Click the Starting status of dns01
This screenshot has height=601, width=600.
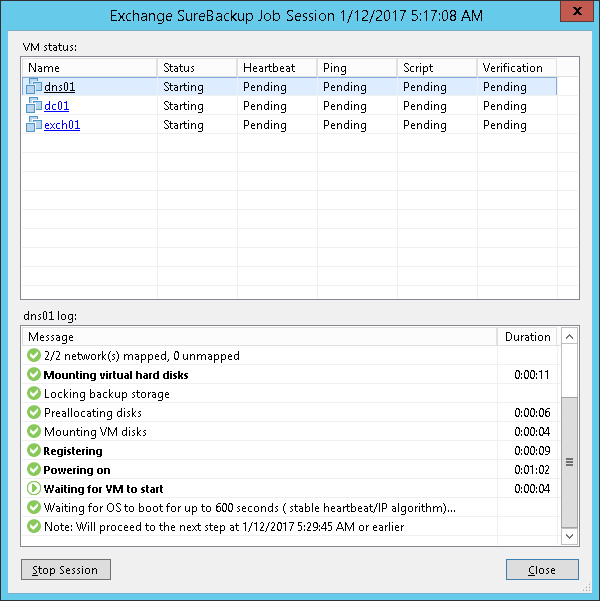tap(183, 87)
